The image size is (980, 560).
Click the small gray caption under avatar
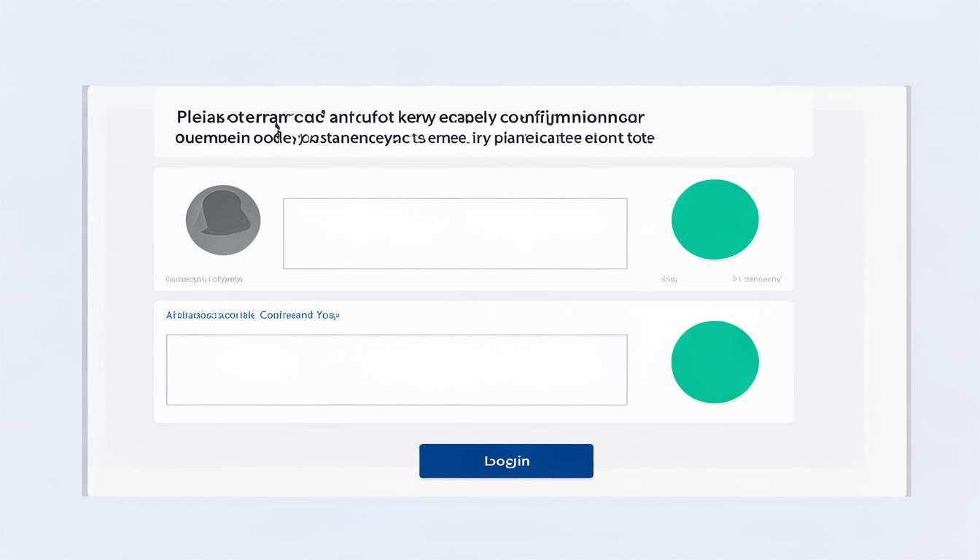point(204,279)
